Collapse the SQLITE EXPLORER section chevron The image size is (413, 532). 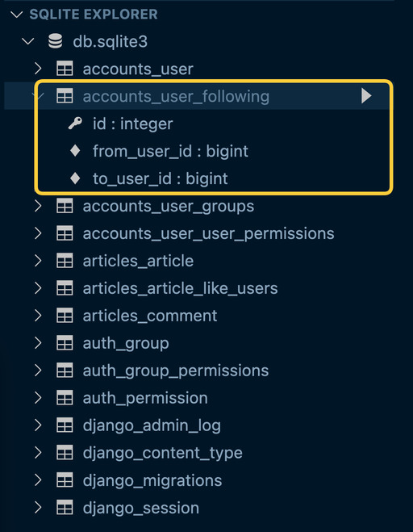17,15
